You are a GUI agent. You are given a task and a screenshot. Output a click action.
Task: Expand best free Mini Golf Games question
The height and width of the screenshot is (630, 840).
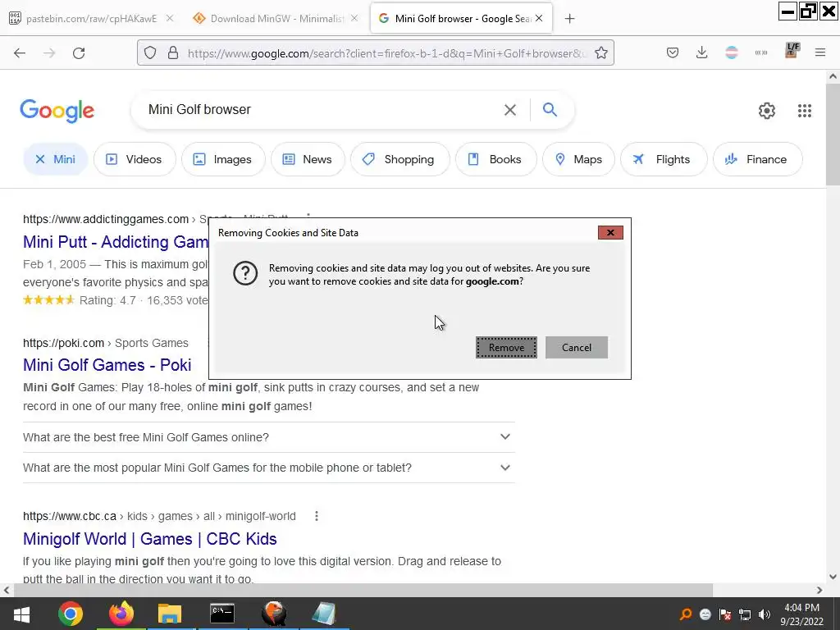coord(269,437)
